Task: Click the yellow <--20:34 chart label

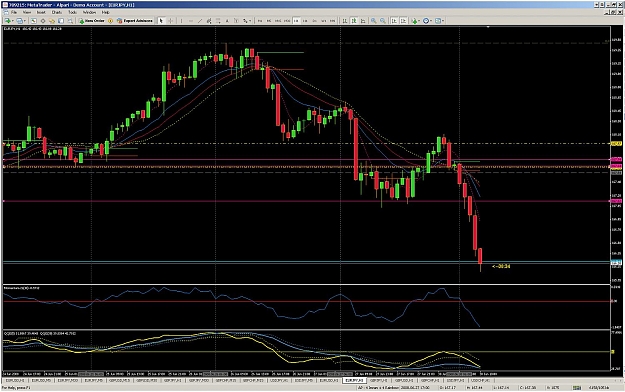Action: click(501, 266)
